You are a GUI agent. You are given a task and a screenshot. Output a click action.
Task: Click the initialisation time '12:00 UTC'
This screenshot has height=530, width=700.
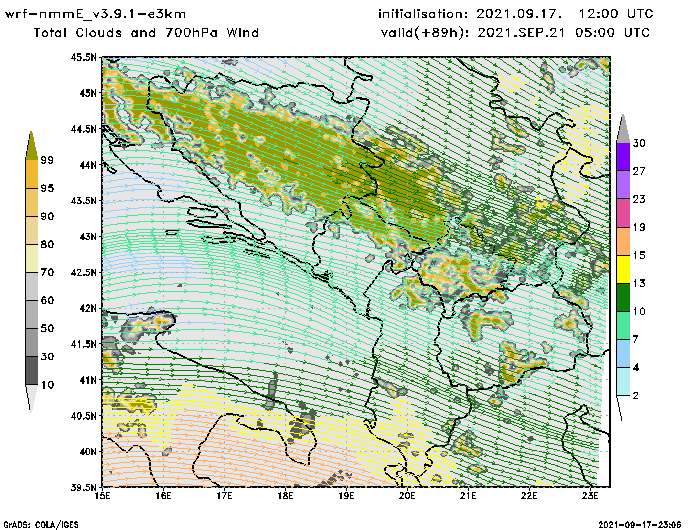[x=616, y=14]
